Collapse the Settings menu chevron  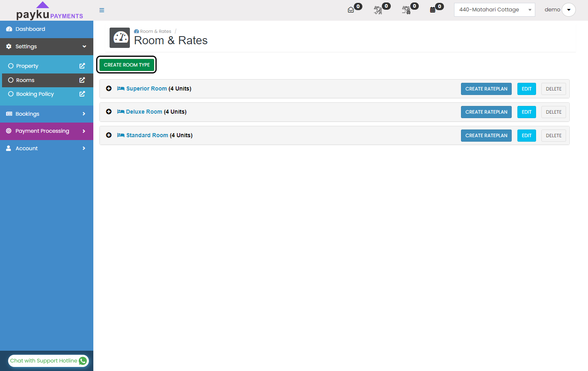84,47
